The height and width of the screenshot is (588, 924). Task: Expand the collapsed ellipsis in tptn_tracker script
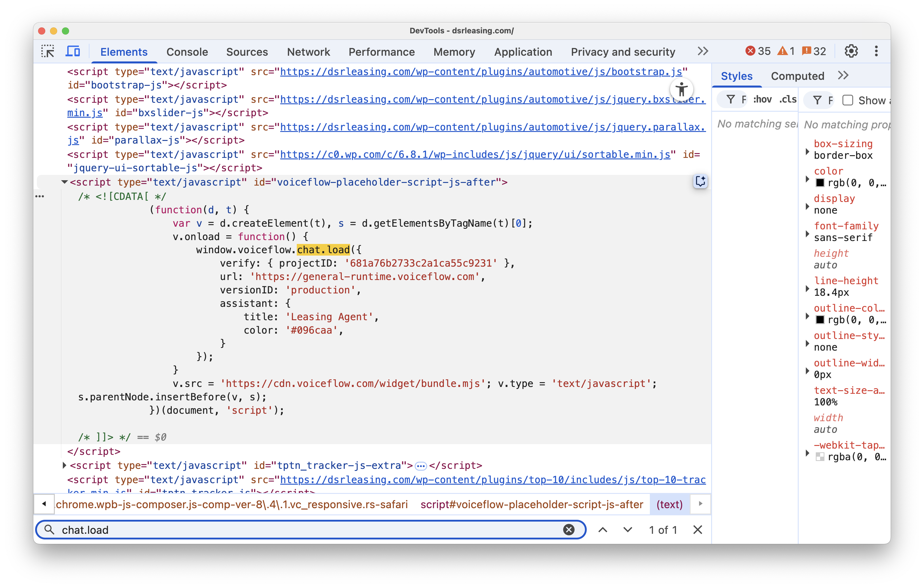421,466
